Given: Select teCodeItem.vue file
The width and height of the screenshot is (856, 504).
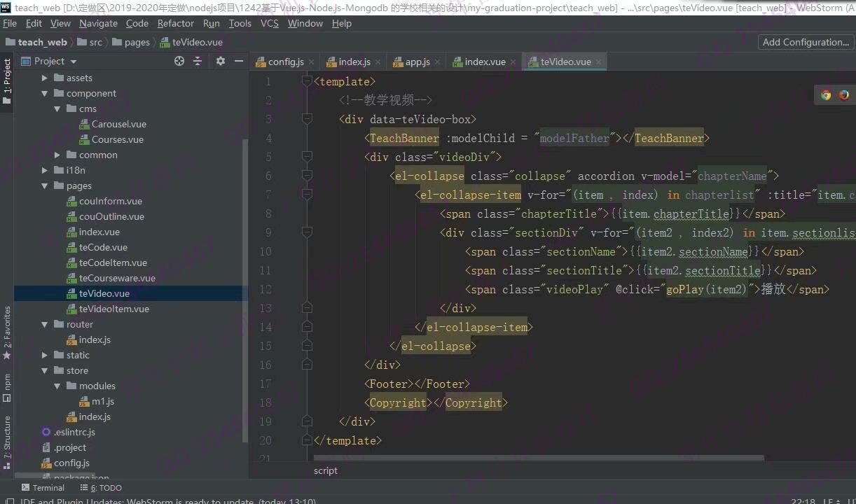Looking at the screenshot, I should tap(113, 262).
